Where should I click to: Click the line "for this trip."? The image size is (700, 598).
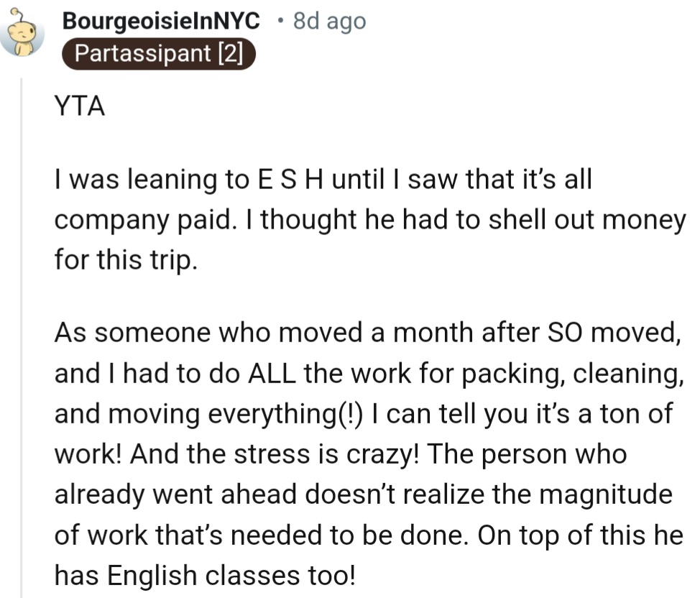click(125, 259)
